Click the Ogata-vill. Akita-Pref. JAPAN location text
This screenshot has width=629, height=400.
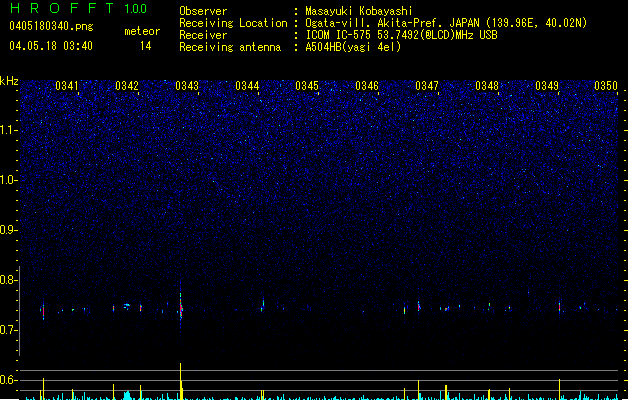(446, 23)
